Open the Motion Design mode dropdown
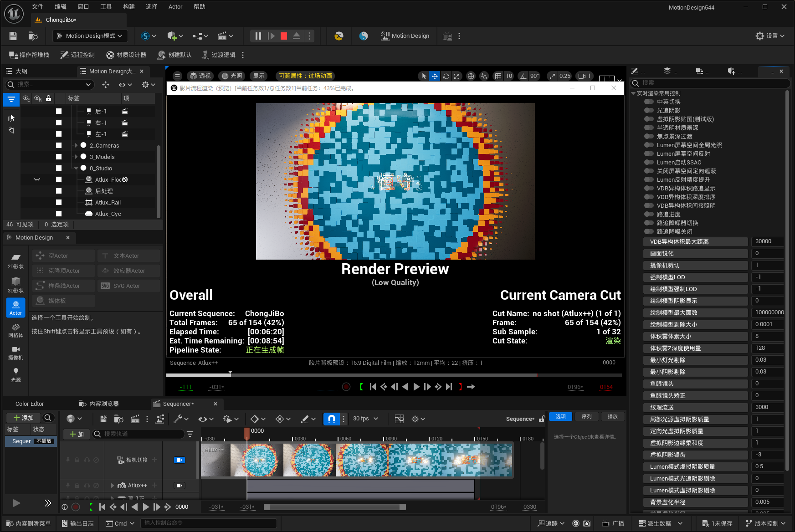The image size is (795, 532). (x=90, y=36)
